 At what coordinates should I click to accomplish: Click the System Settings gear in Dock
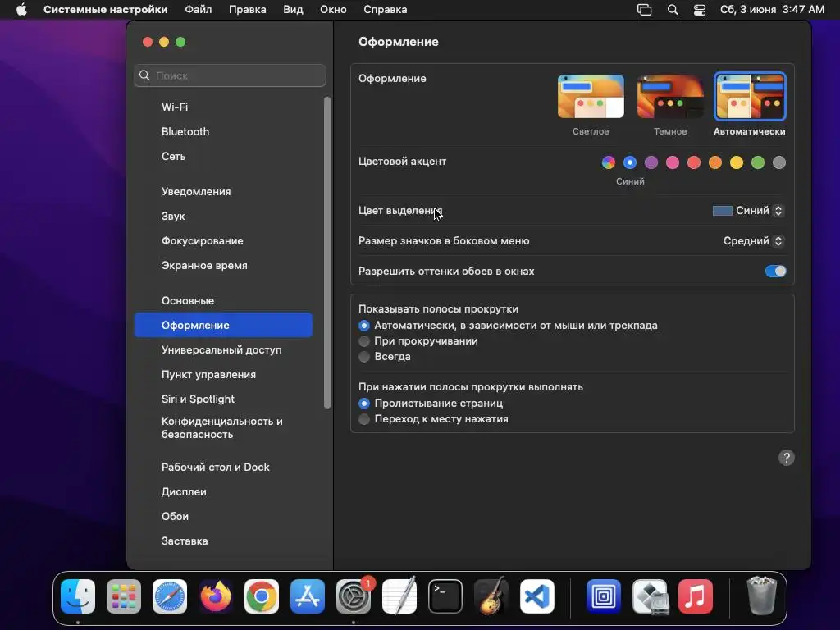(x=354, y=596)
